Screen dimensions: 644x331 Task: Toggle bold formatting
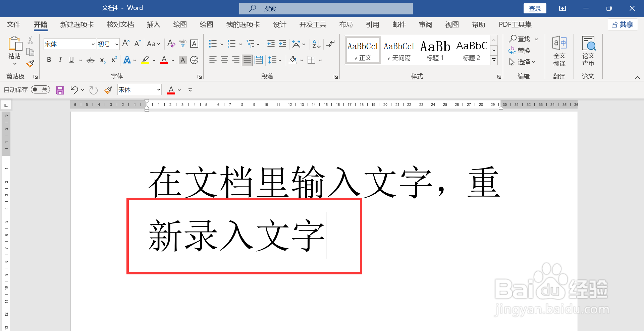click(49, 60)
